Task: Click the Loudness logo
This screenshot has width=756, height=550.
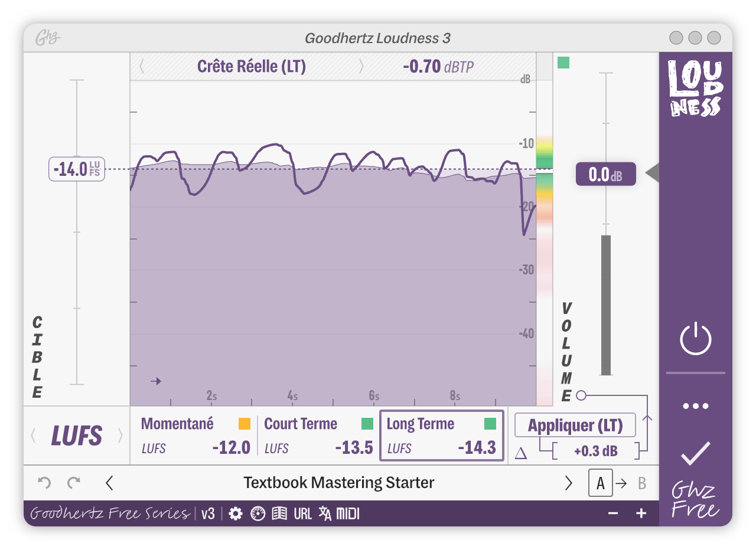Action: tap(695, 88)
